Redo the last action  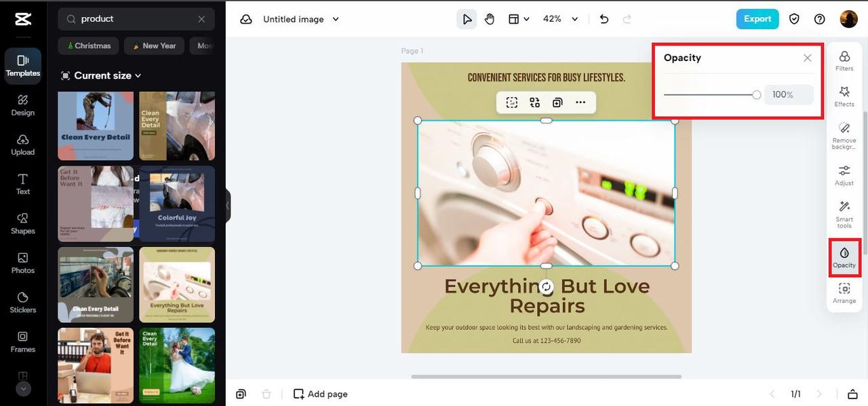(627, 19)
